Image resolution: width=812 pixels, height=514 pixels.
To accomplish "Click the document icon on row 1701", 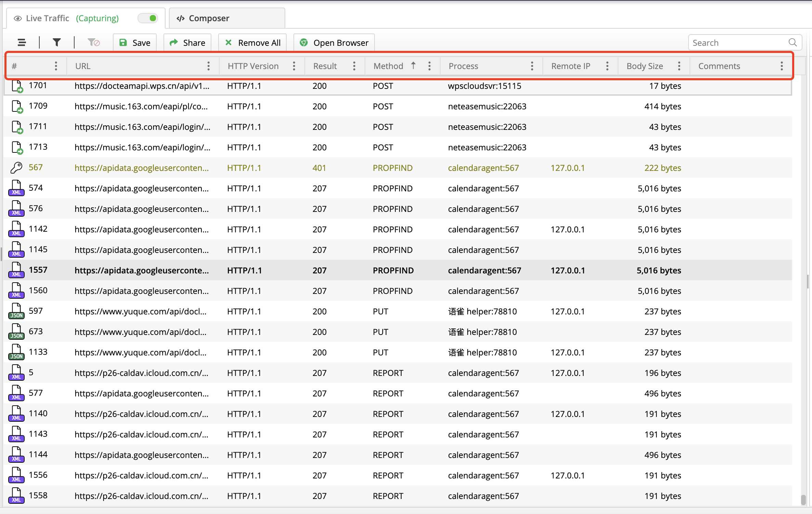I will [x=17, y=86].
